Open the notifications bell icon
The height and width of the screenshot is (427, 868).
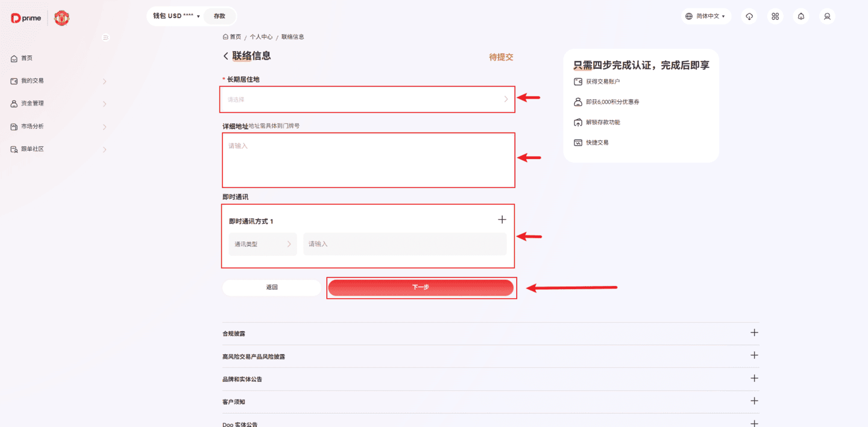click(x=801, y=16)
